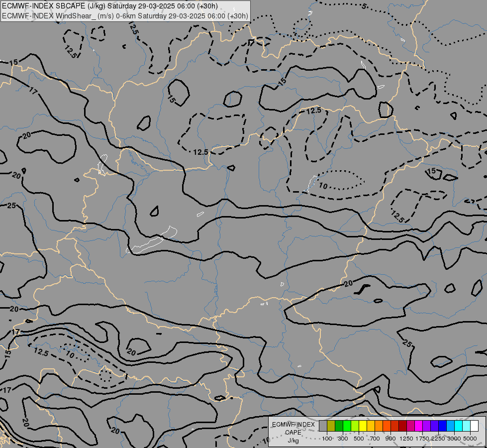Click the ECMWF-INDEX WindShear 0-6km title line
487x448 pixels.
[125, 16]
